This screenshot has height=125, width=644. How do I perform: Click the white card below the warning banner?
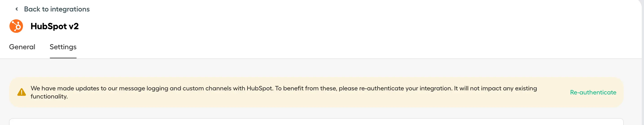coord(316,122)
